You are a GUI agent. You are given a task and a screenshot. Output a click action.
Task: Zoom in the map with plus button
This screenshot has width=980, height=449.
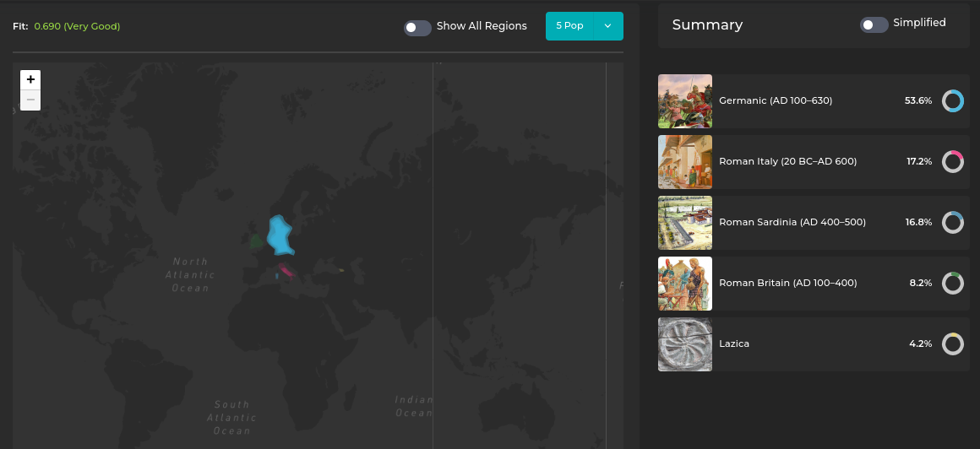(x=30, y=80)
